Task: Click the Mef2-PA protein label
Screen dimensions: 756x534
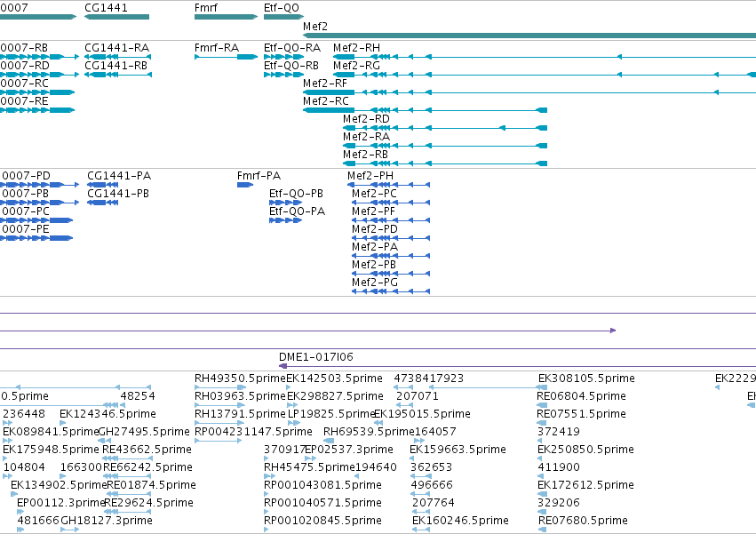Action: pyautogui.click(x=375, y=248)
